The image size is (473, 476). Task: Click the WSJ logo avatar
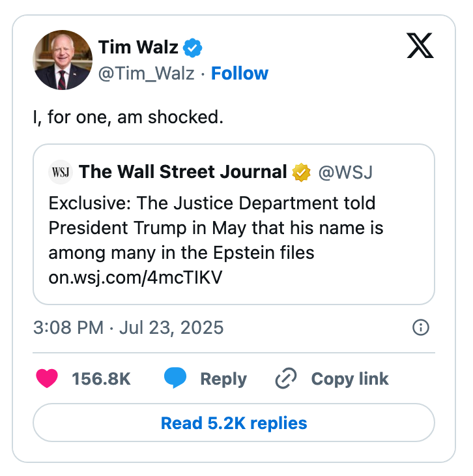coord(60,173)
